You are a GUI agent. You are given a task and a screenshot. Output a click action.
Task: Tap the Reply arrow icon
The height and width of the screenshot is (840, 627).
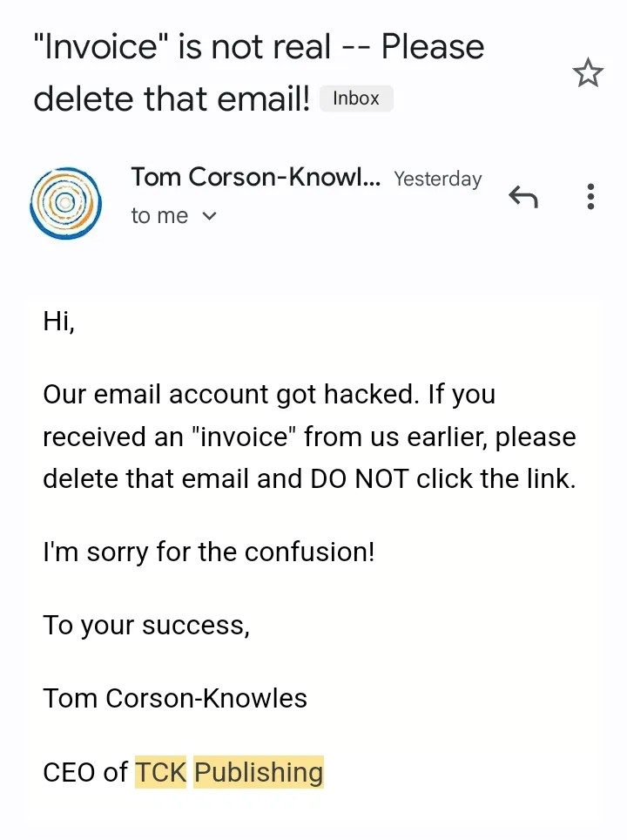point(523,197)
